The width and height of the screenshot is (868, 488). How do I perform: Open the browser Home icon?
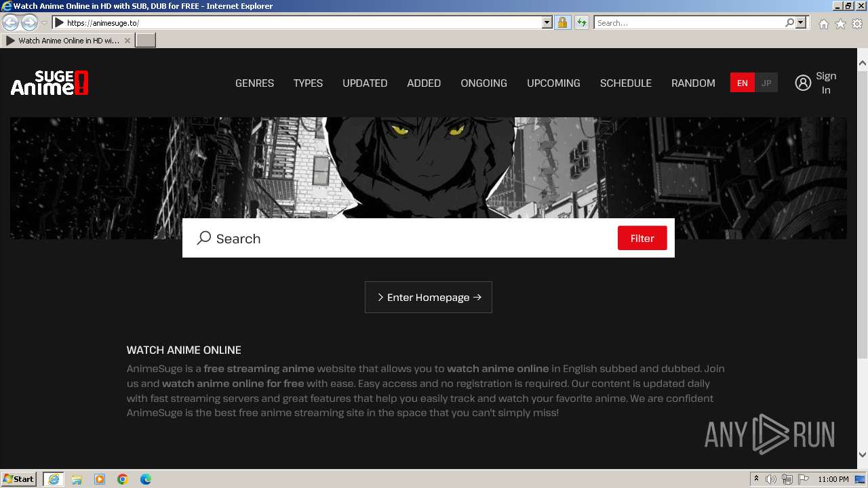tap(823, 24)
